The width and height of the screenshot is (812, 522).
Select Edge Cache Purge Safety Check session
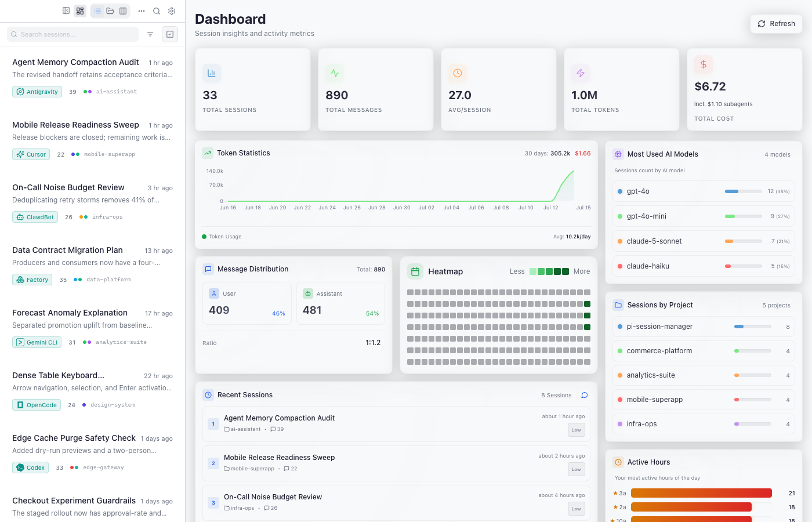pos(93,454)
